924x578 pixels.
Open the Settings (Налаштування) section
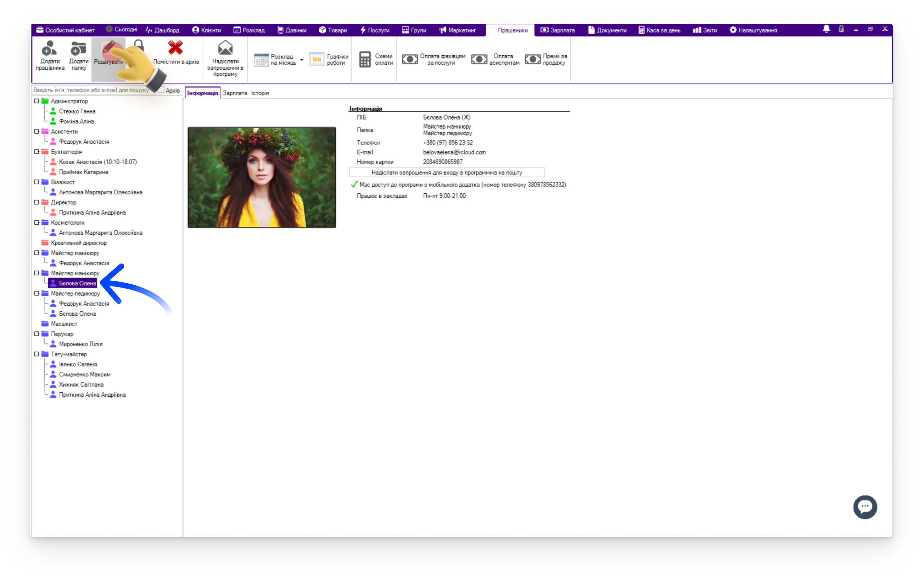click(x=753, y=30)
